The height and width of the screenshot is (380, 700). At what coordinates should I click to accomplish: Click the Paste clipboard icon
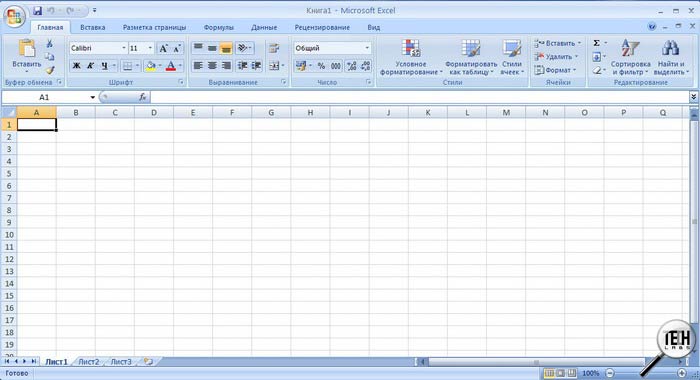(x=27, y=48)
